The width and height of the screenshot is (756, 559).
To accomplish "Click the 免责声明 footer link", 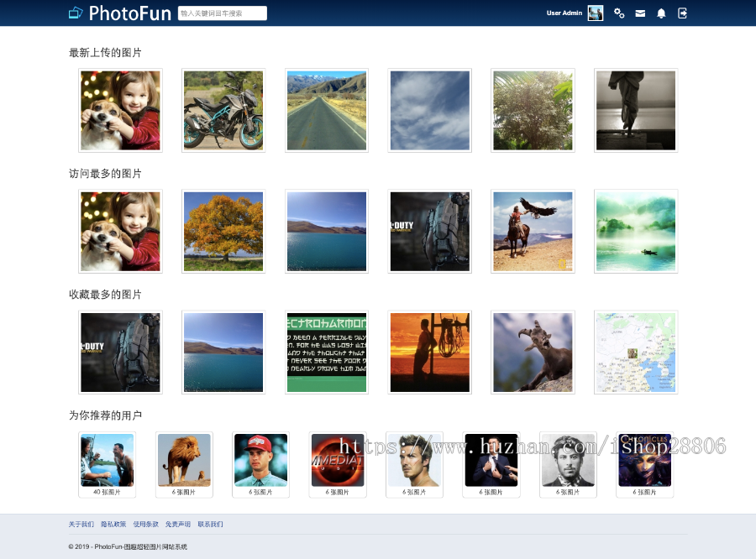I will coord(178,525).
